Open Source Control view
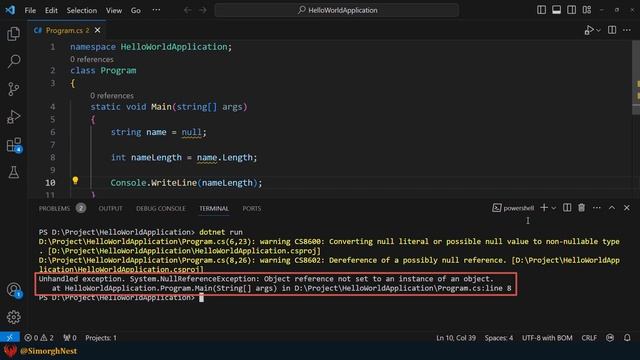 pyautogui.click(x=13, y=89)
